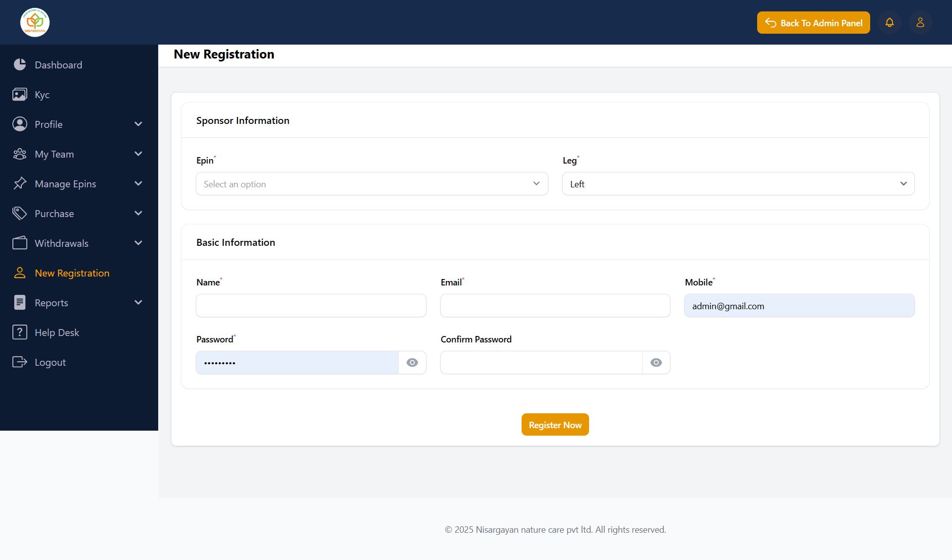Viewport: 952px width, 560px height.
Task: Click the notification bell icon
Action: pyautogui.click(x=890, y=23)
